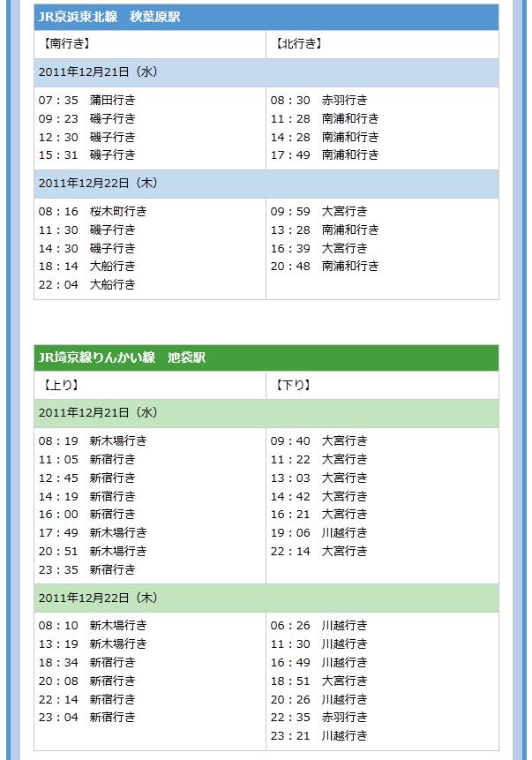
Task: Choose the 20:51 新木場行き row
Action: 93,551
